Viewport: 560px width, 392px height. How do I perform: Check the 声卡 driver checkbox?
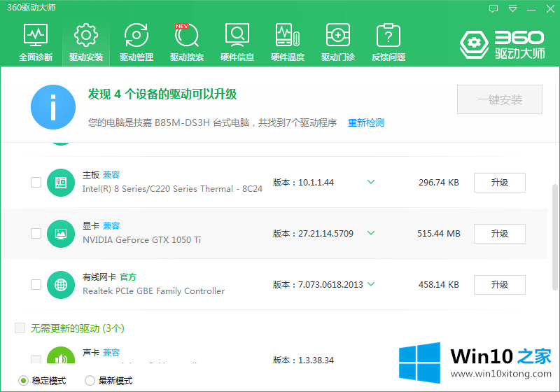pos(36,359)
